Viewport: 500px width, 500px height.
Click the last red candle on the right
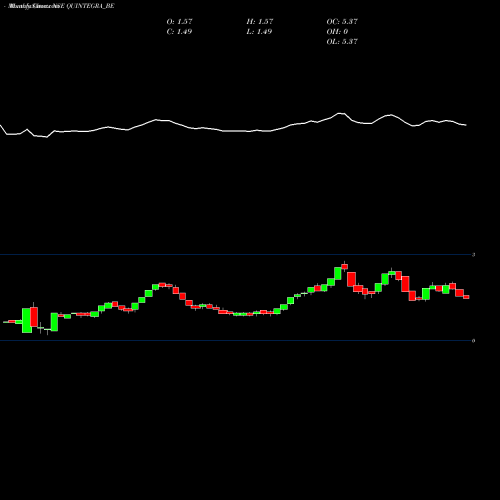click(x=466, y=297)
